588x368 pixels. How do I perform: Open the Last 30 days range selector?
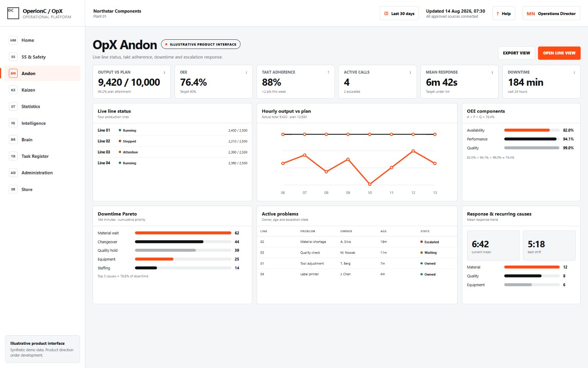click(399, 14)
